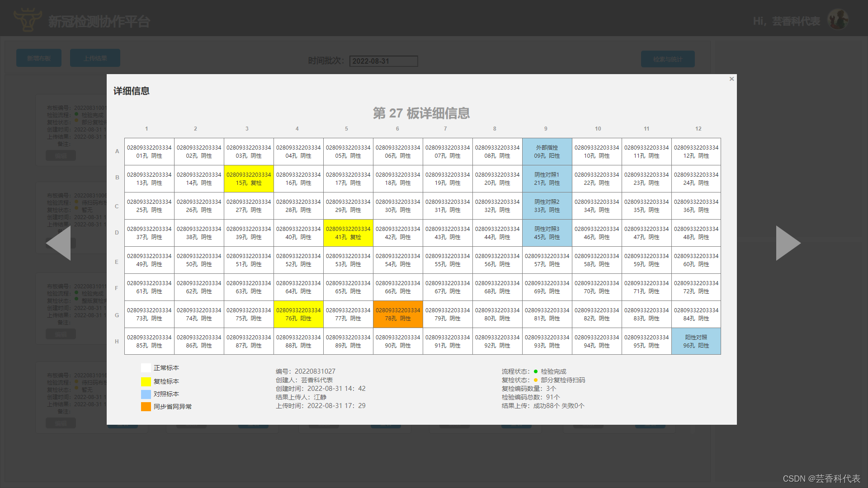Click 部分复检待扫码 recheck status
The width and height of the screenshot is (868, 488).
[560, 380]
